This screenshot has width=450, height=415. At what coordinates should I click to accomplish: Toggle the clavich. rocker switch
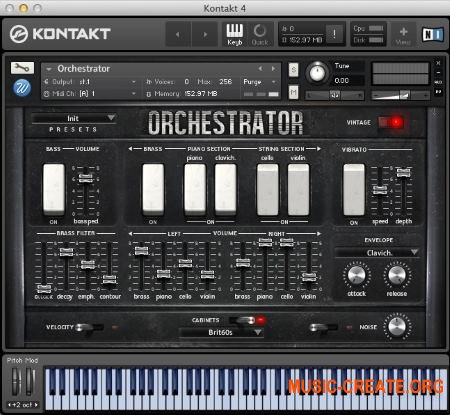pyautogui.click(x=226, y=189)
